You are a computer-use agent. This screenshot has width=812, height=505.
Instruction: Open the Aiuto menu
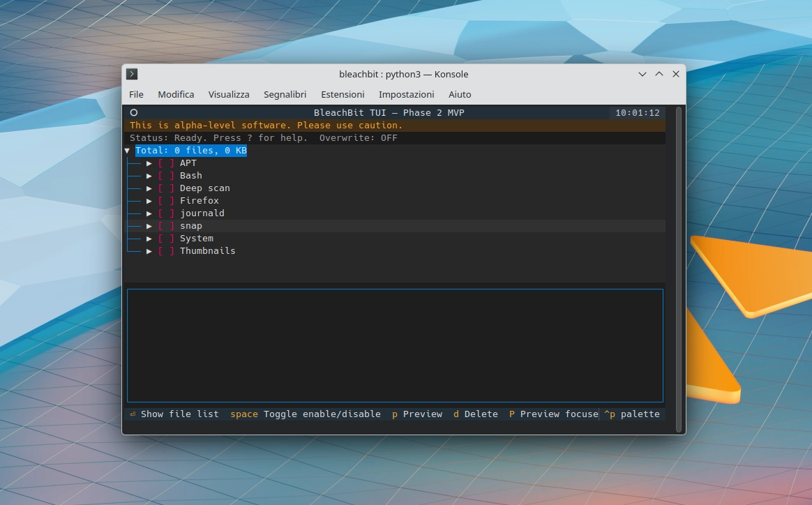click(460, 94)
